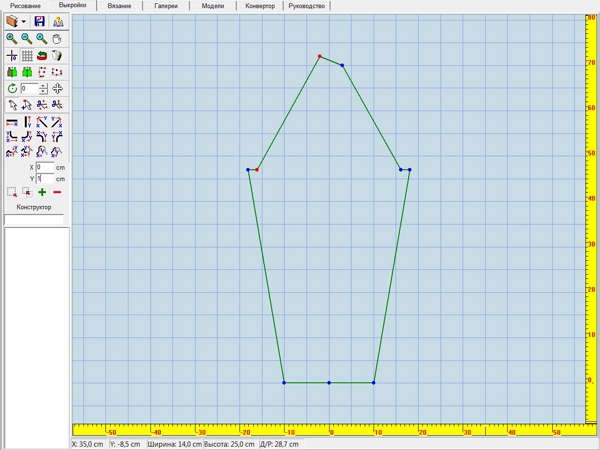Toggle the grid display icon

(27, 56)
